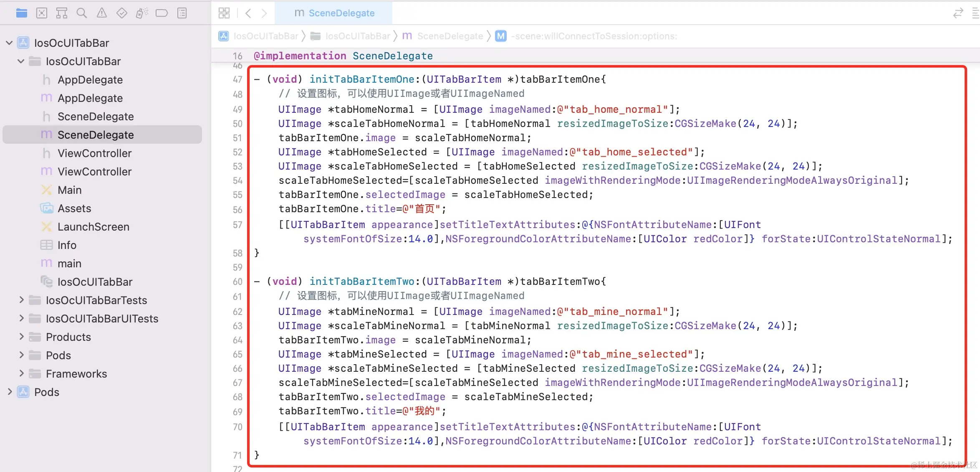This screenshot has height=472, width=980.
Task: Expand the Frameworks folder
Action: point(21,373)
